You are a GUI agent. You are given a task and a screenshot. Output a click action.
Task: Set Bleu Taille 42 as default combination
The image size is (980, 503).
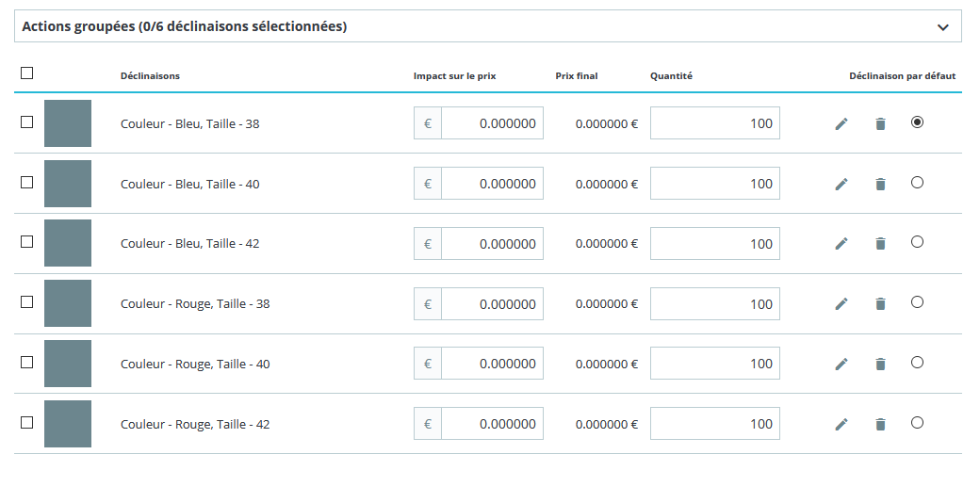pos(917,242)
